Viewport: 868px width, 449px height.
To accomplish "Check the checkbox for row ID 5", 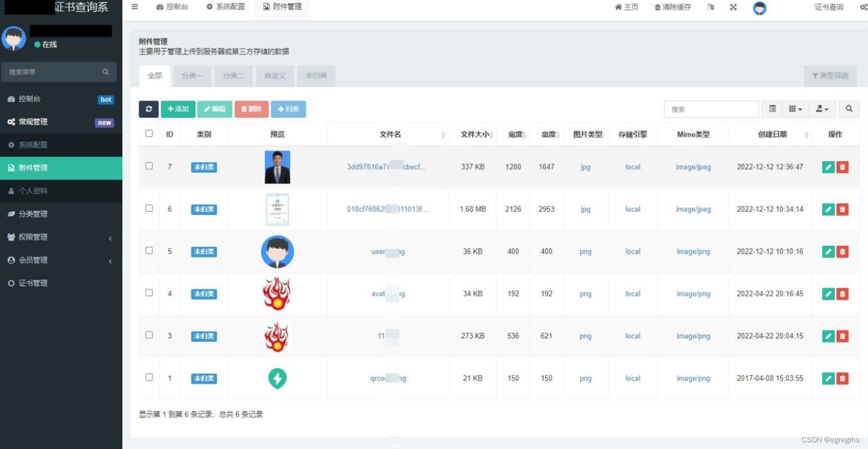I will click(x=149, y=250).
